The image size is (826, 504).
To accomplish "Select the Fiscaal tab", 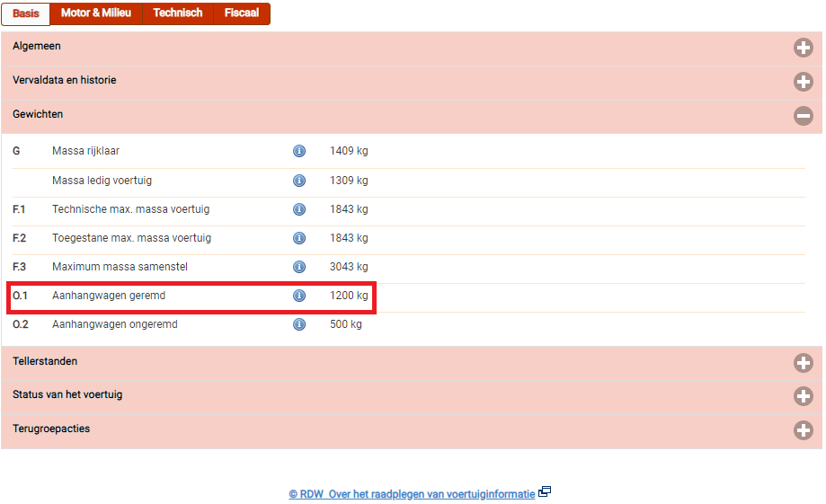I will click(241, 13).
